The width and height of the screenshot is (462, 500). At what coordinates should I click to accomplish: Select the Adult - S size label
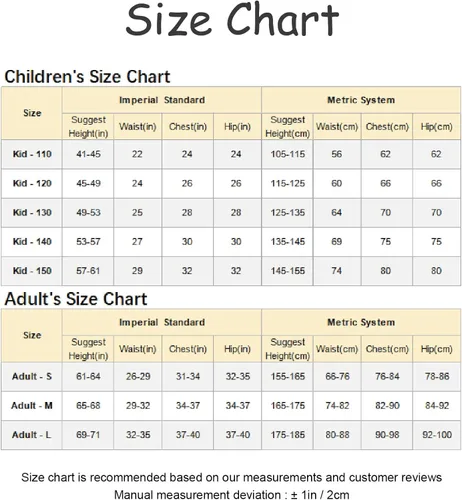[32, 377]
